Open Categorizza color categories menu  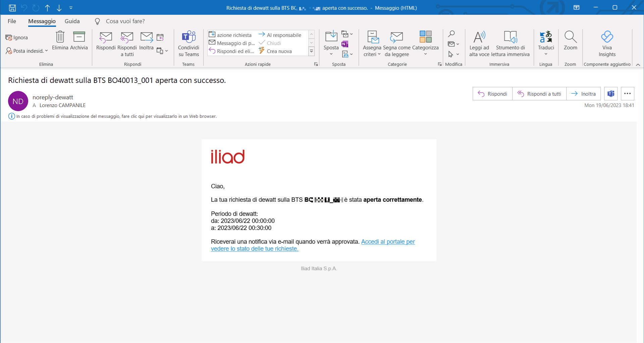pos(425,44)
